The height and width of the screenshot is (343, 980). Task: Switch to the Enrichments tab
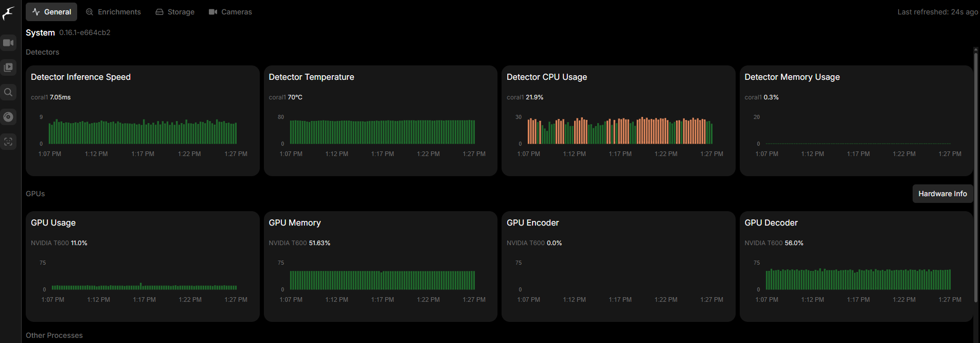click(113, 12)
